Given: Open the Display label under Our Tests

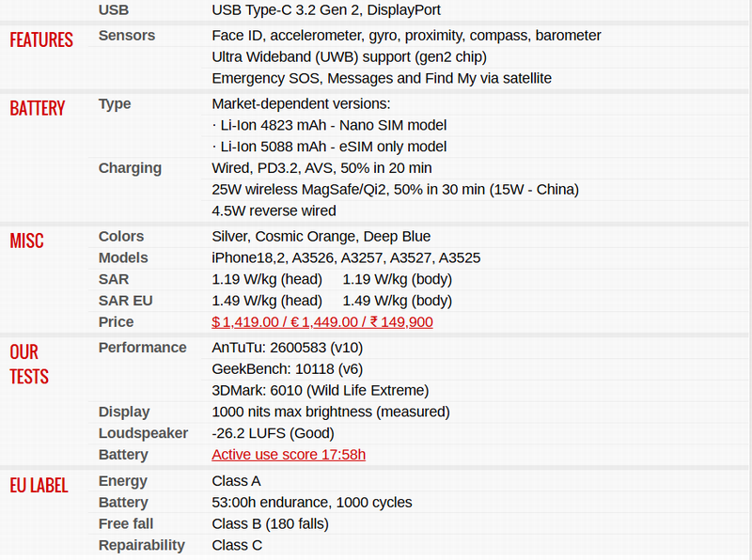Looking at the screenshot, I should (x=124, y=412).
